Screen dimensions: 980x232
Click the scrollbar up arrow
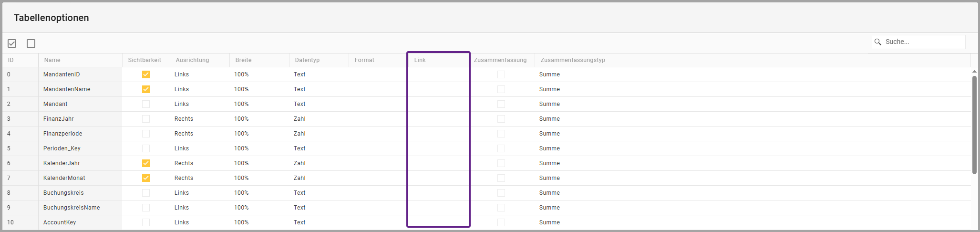[974, 72]
